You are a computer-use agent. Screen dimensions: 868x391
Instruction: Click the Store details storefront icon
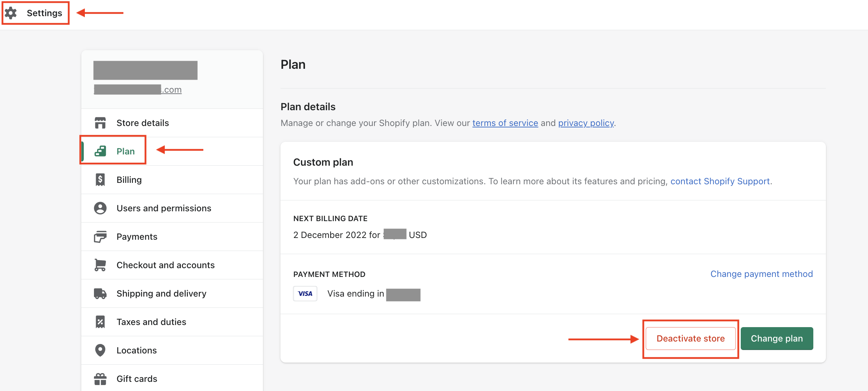pos(100,123)
